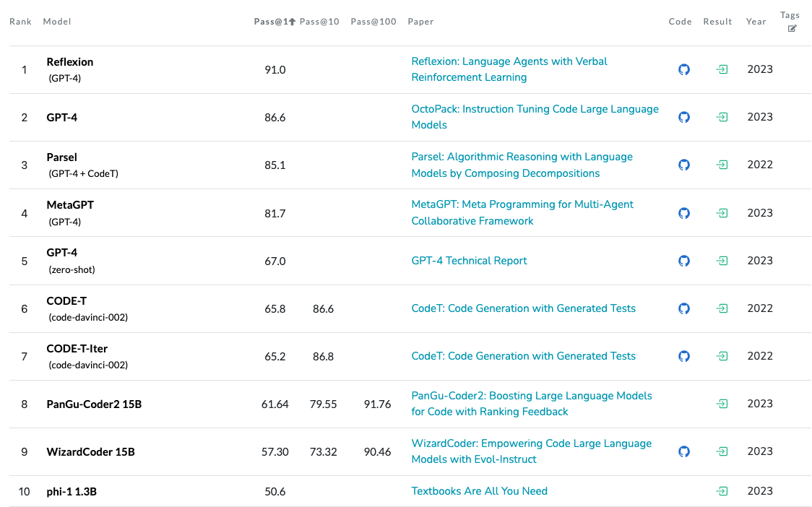The height and width of the screenshot is (507, 812).
Task: Open GitHub code icon in OctoPack row
Action: 684,117
